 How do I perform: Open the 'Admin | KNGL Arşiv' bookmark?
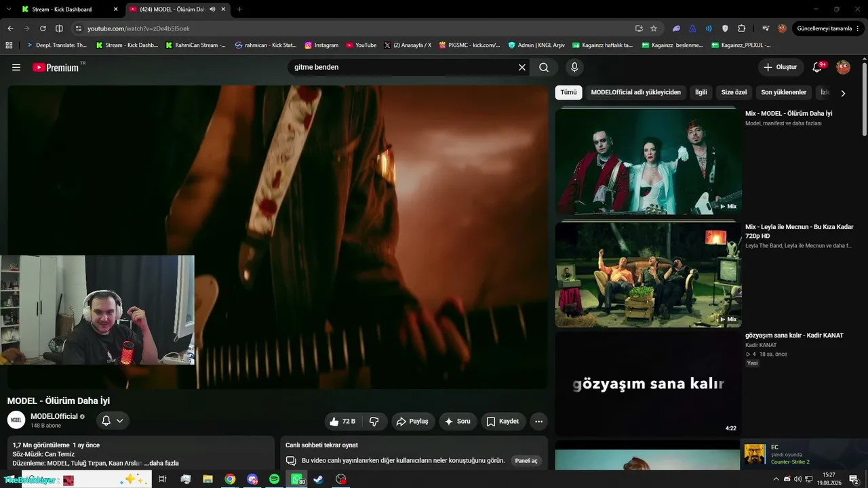536,45
